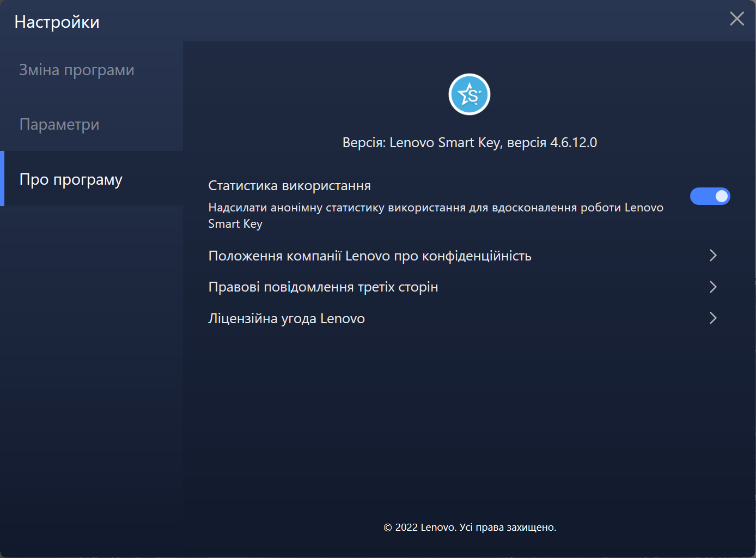Click the Надсилати анонімну статистику description text
Screen dimensions: 756x558
pos(436,216)
